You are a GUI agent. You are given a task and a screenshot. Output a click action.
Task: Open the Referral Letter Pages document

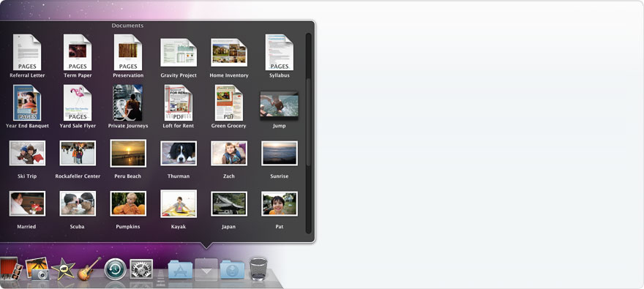click(x=27, y=53)
